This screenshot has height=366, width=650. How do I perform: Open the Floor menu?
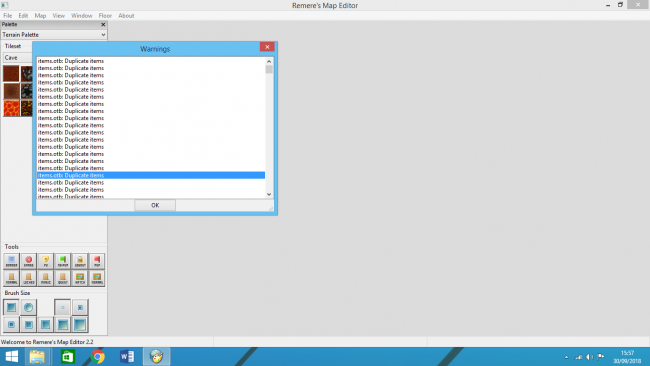(105, 16)
